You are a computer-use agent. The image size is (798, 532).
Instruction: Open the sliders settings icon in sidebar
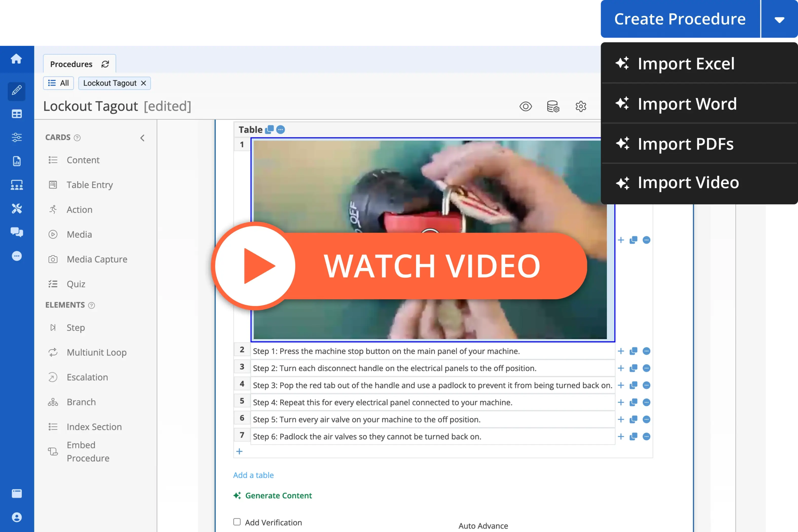coord(17,137)
